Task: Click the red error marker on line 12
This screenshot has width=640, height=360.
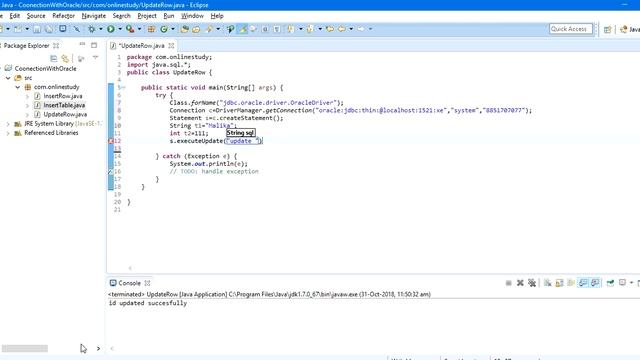Action: pyautogui.click(x=111, y=141)
